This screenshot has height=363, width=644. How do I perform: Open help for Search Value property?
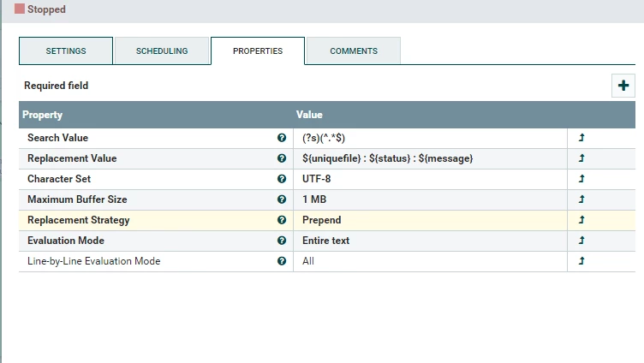(x=282, y=138)
